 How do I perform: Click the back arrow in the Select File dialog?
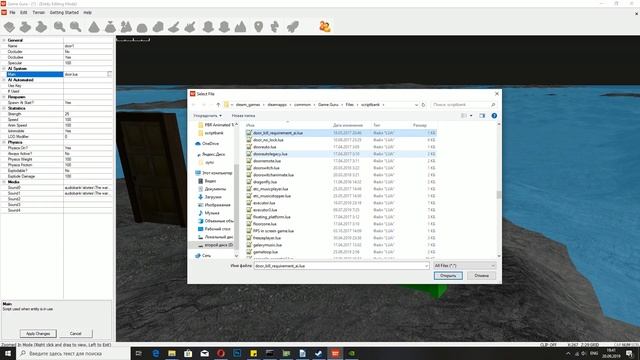click(194, 105)
